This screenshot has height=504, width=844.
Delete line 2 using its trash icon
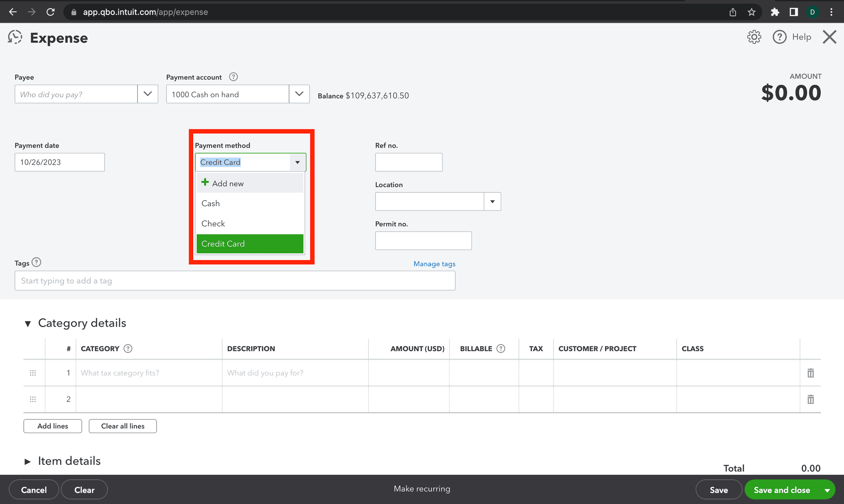(810, 399)
